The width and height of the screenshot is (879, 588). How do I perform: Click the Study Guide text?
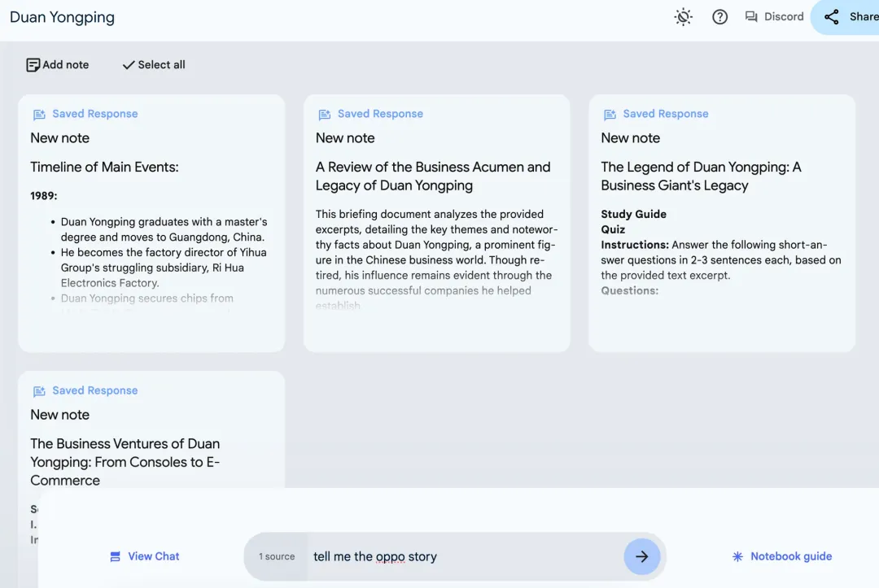(633, 215)
